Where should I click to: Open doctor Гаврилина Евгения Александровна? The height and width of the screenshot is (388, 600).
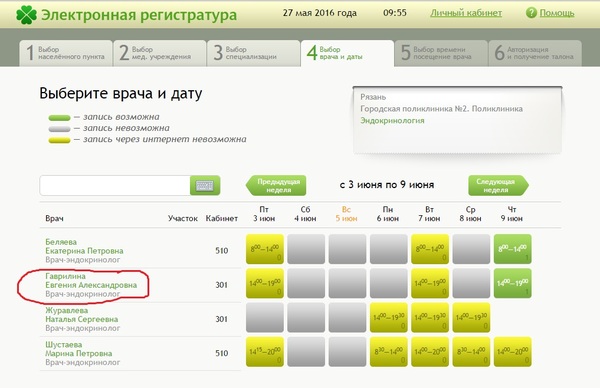pos(91,280)
